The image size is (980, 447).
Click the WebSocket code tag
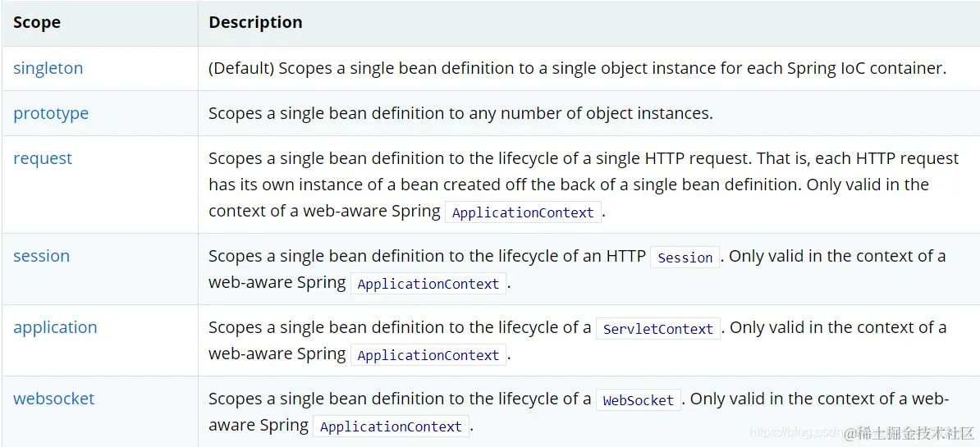[x=639, y=400]
